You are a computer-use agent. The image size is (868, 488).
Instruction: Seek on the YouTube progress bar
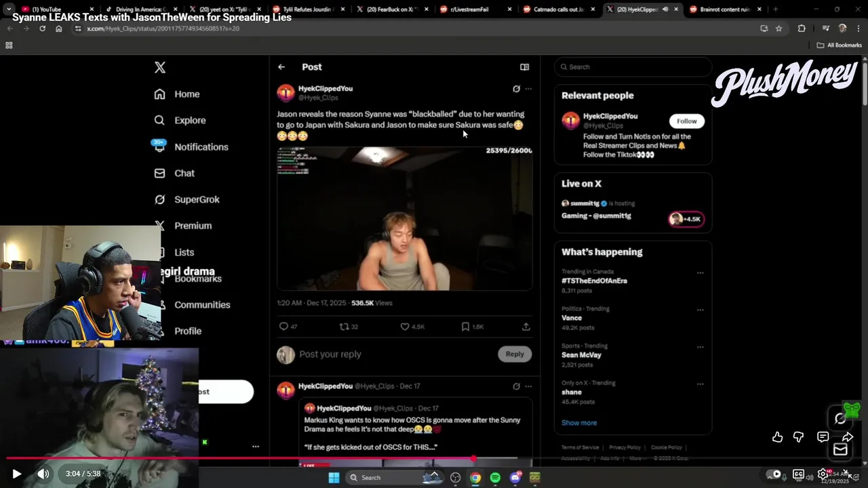pyautogui.click(x=434, y=459)
